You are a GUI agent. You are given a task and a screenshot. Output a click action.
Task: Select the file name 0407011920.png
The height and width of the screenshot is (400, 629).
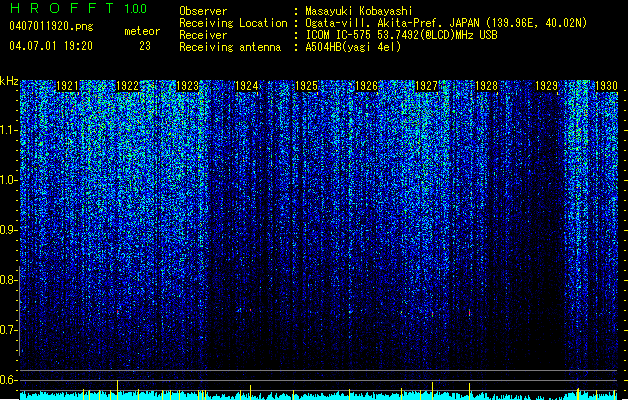click(51, 26)
